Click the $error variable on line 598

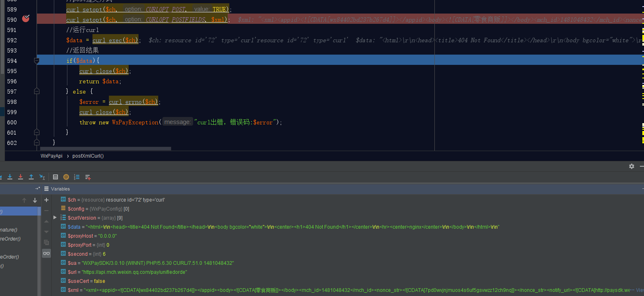89,102
